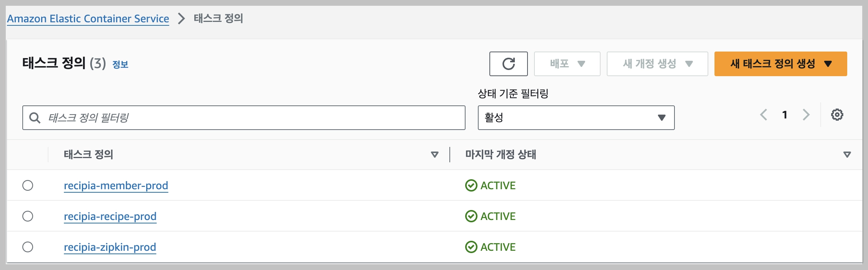Sort the 태스크 정의 column

(435, 155)
